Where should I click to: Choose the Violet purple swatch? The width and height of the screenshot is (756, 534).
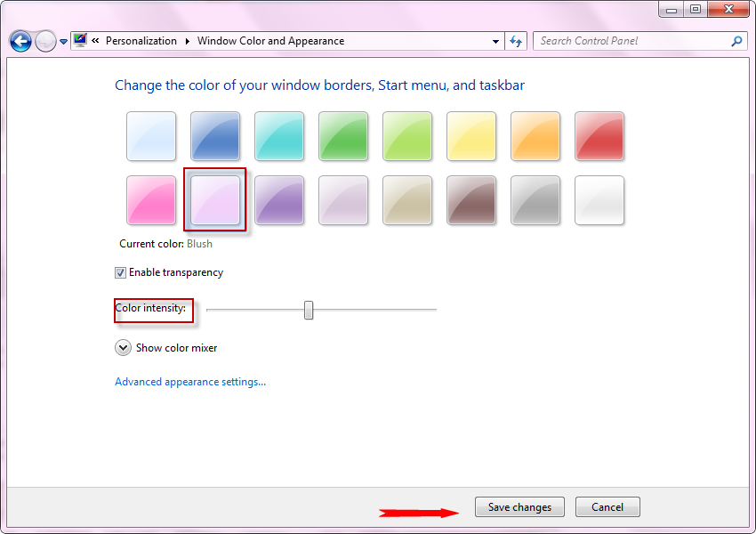tap(279, 200)
